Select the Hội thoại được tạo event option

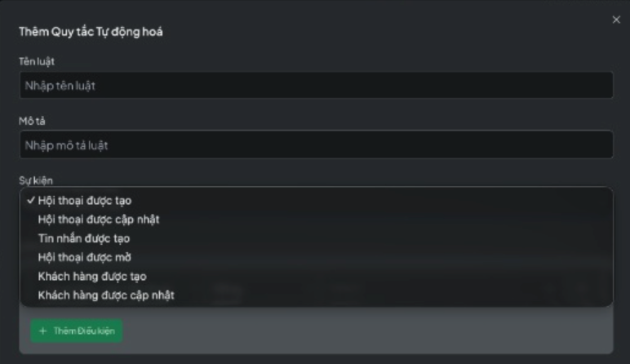coord(85,200)
